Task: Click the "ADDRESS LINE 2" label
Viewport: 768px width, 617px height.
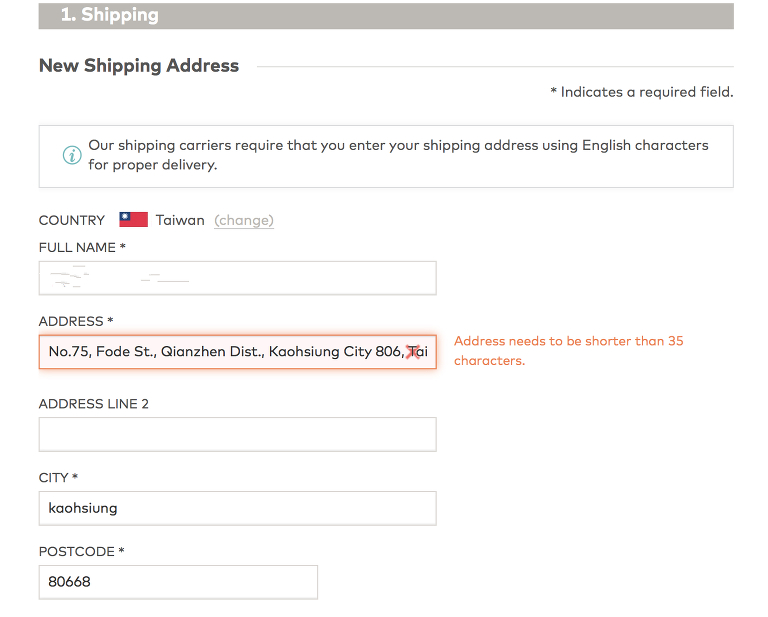Action: [93, 404]
